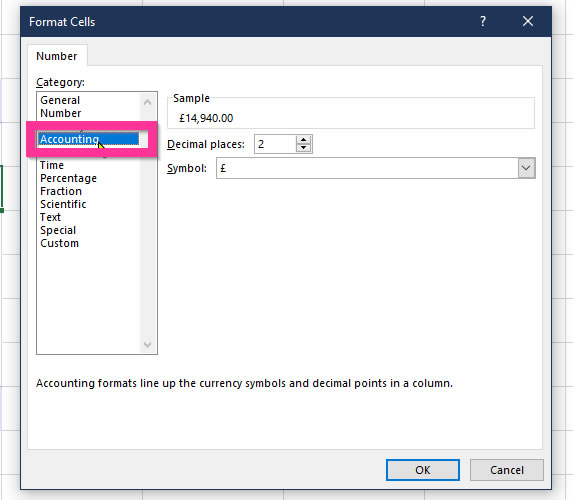
Task: Click the OK button
Action: point(423,470)
